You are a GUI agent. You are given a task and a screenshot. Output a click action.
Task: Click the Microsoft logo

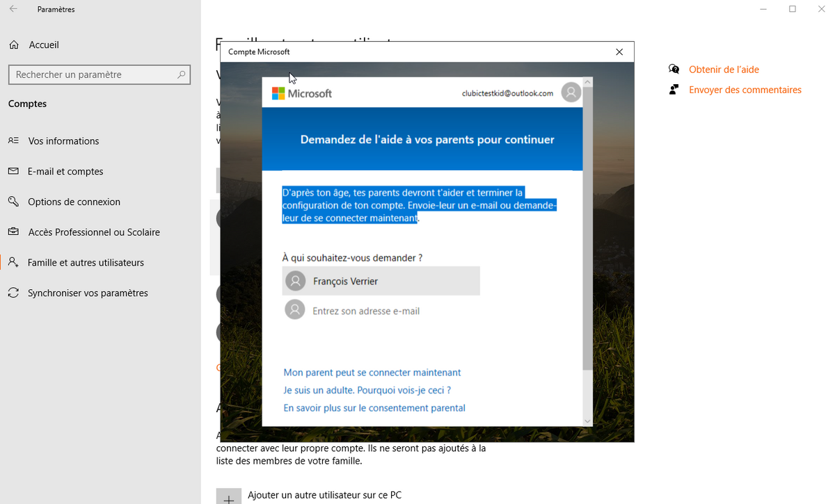(301, 93)
